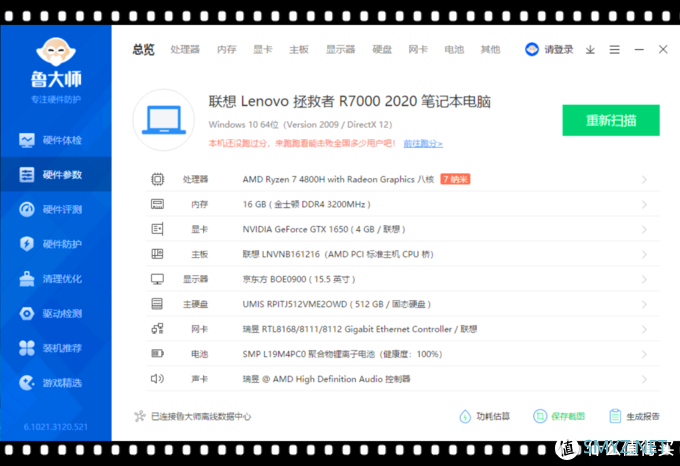Switch to the 处理器 tab
The image size is (680, 466).
(185, 49)
